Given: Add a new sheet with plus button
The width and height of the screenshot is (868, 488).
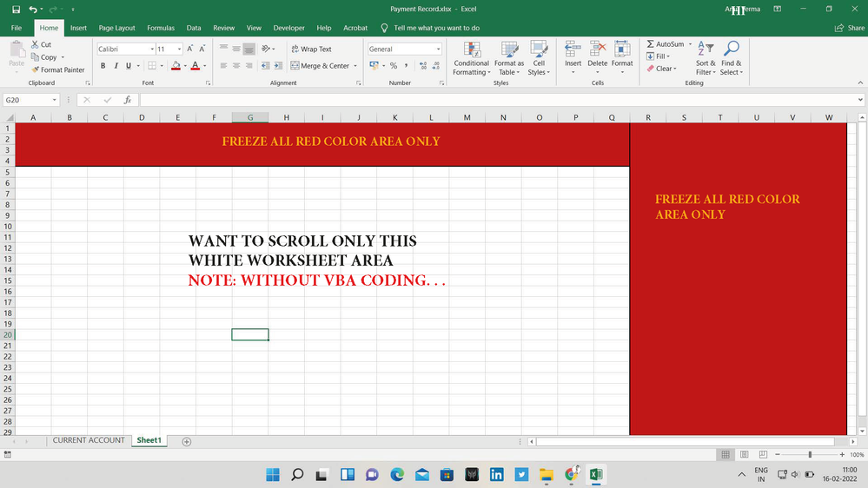Looking at the screenshot, I should (187, 441).
